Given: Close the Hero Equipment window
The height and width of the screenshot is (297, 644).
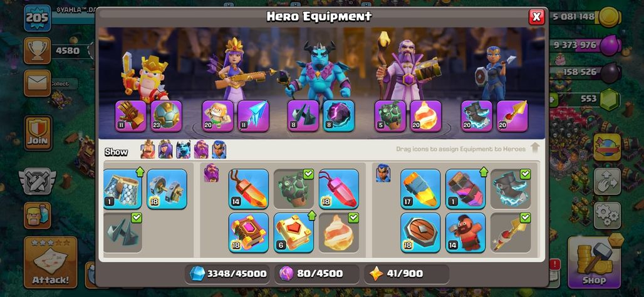Looking at the screenshot, I should point(536,17).
